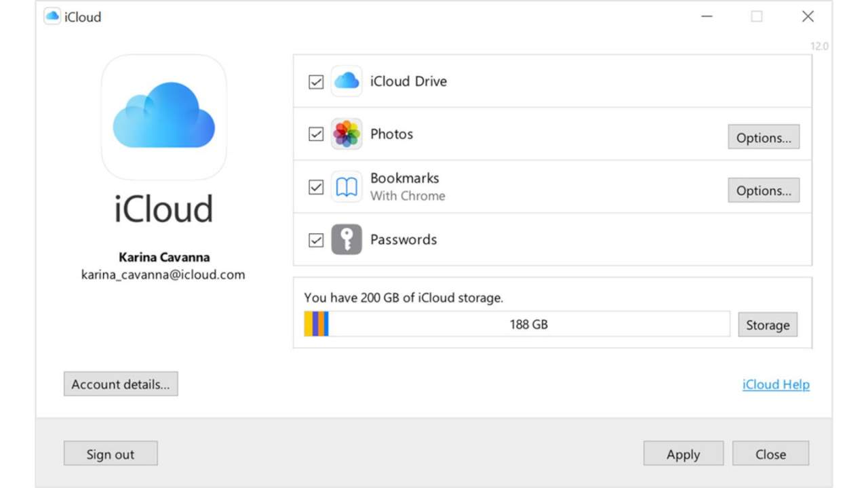Viewport: 868px width, 488px height.
Task: Toggle the Passwords checkbox
Action: point(316,240)
